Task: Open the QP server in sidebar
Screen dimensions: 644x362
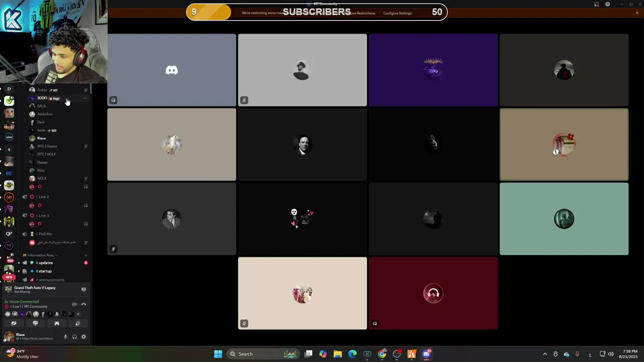Action: coord(9,234)
